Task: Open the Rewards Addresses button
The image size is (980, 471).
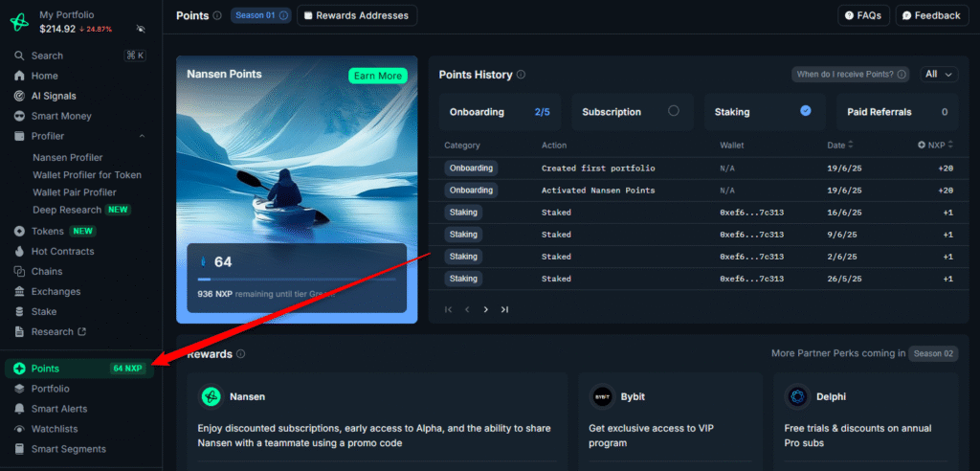Action: pos(356,15)
